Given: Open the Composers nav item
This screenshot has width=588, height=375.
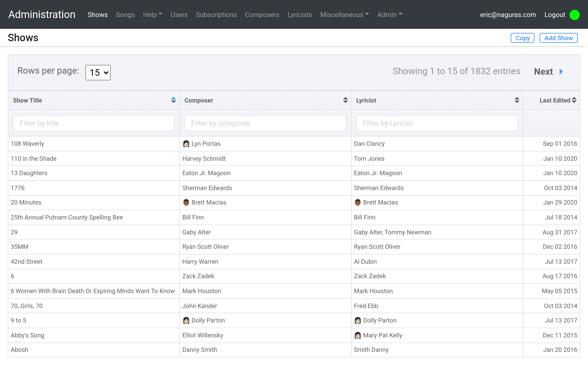Looking at the screenshot, I should pos(262,15).
